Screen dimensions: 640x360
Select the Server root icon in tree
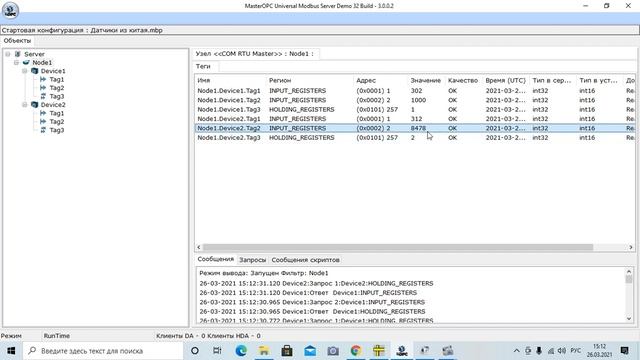(x=18, y=54)
